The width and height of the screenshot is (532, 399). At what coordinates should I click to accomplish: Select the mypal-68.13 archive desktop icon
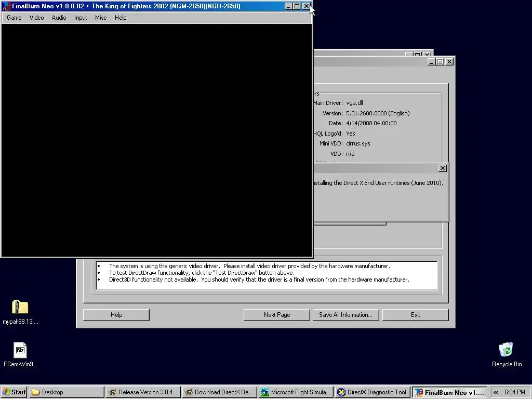click(20, 312)
